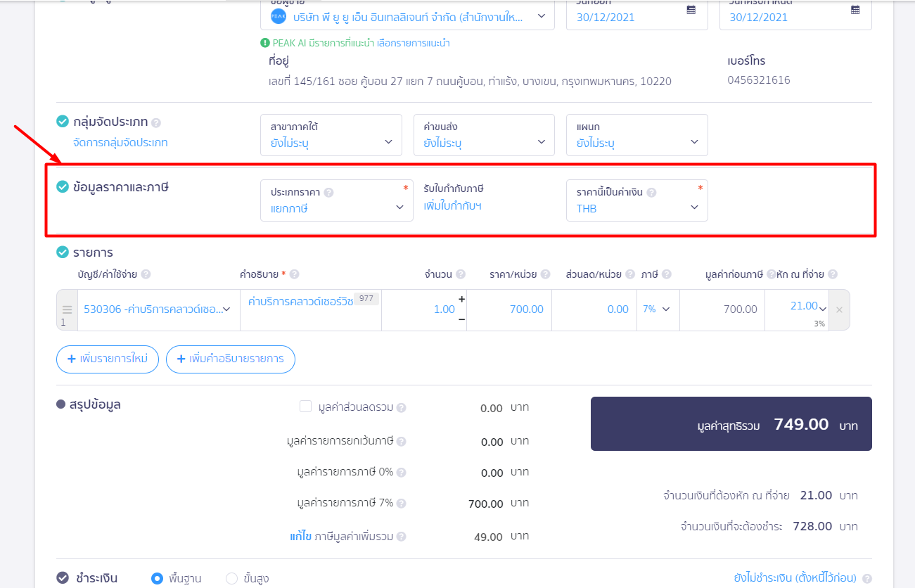Decrease quantity with the minus icon

(461, 319)
